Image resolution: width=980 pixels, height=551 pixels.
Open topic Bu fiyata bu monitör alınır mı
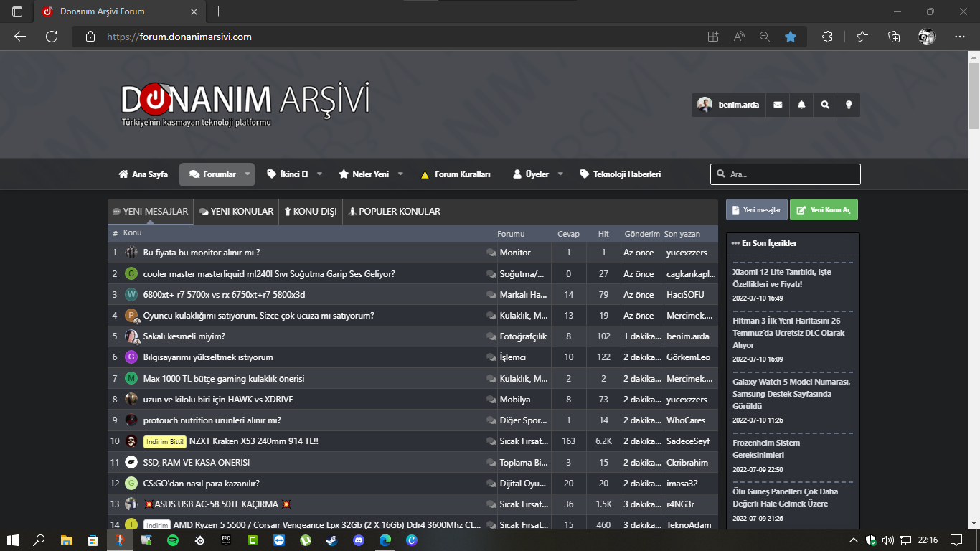pos(202,253)
